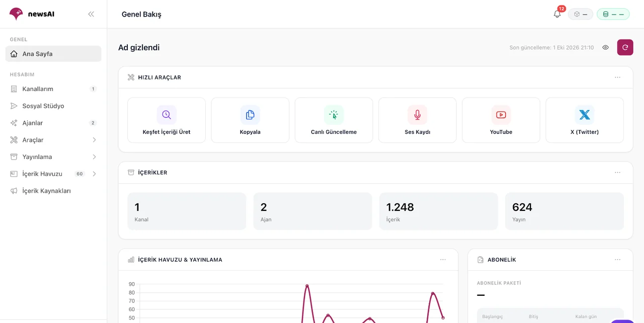Open the Kopyala quick tool
This screenshot has height=323, width=644.
250,120
